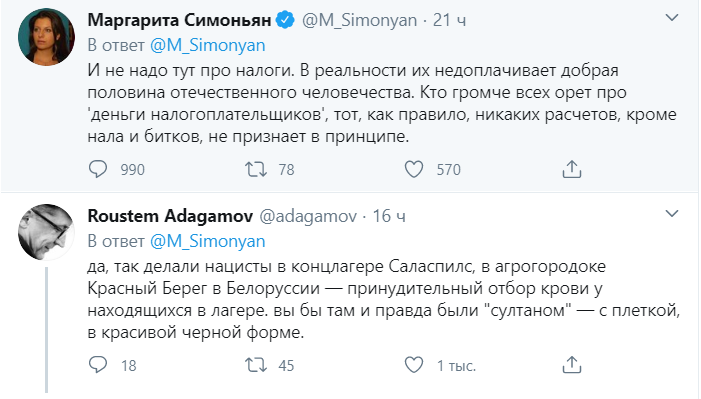Reply to Adagamov's tweet via comment icon
Viewport: 701px width, 399px height.
point(98,365)
